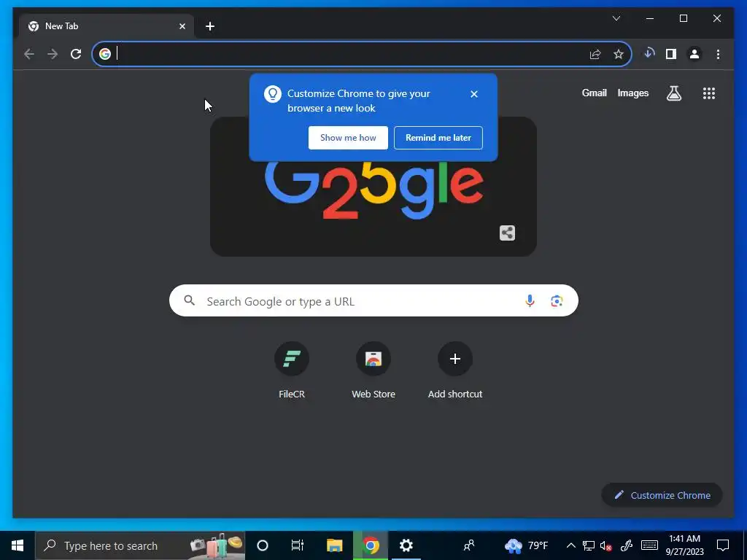Toggle the Chrome side panel icon
This screenshot has width=747, height=560.
[671, 54]
